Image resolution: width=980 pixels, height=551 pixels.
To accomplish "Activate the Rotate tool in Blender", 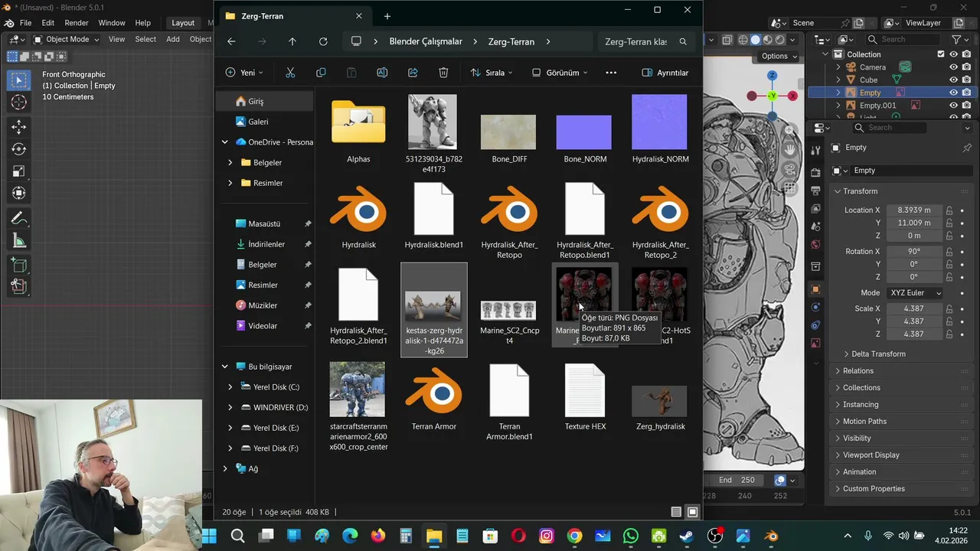I will 19,149.
